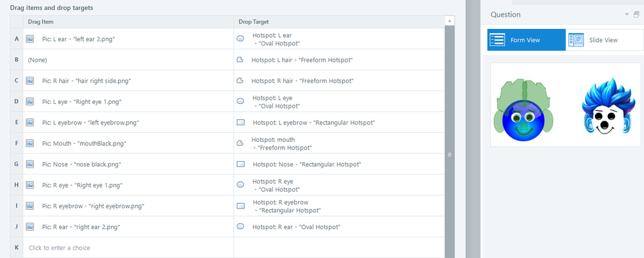Select the 'Pic: Mouth - mouthBlack.png' drag item

click(x=84, y=143)
